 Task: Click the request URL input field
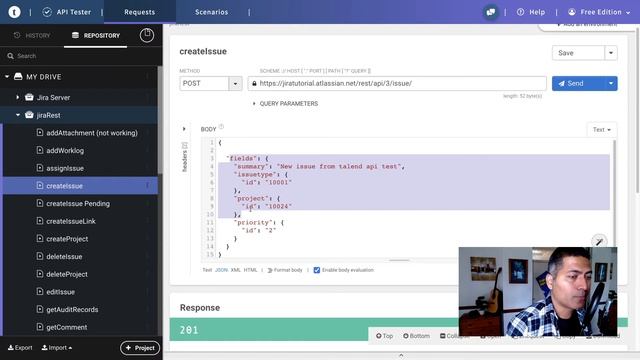point(397,83)
